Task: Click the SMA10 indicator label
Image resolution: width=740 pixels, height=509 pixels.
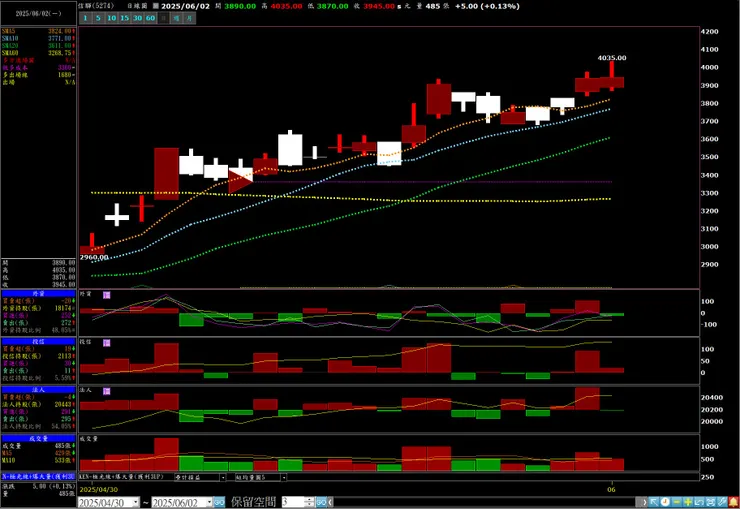Action: tap(10, 38)
